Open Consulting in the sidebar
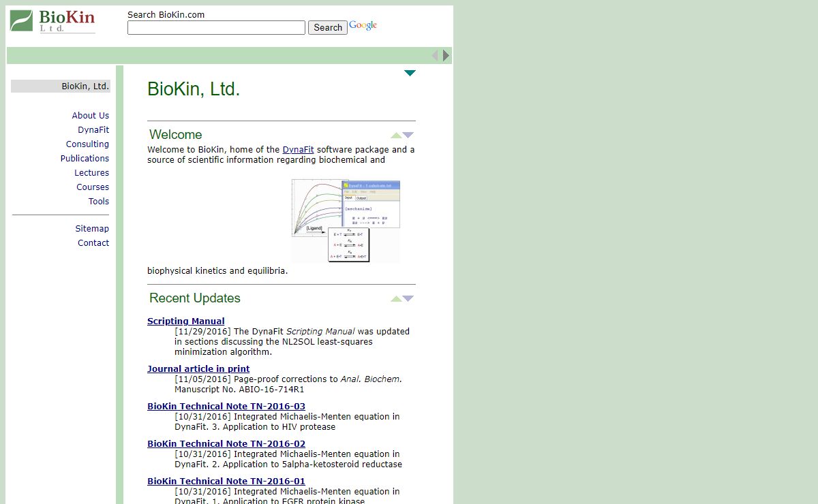 coord(87,144)
